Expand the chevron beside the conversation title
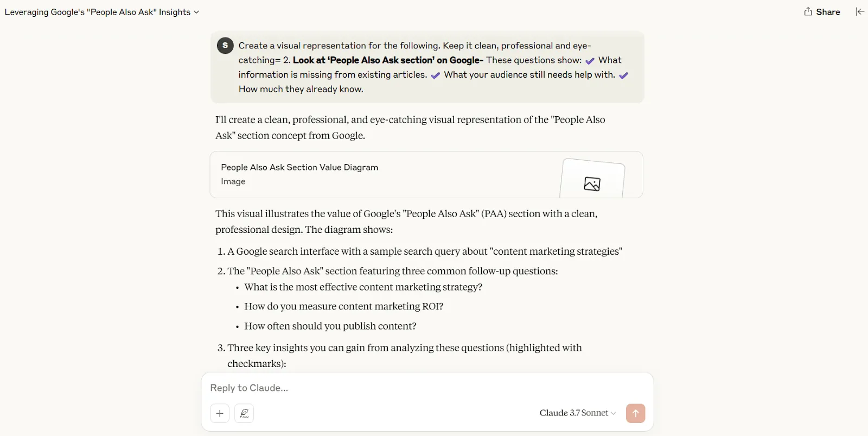 (196, 12)
